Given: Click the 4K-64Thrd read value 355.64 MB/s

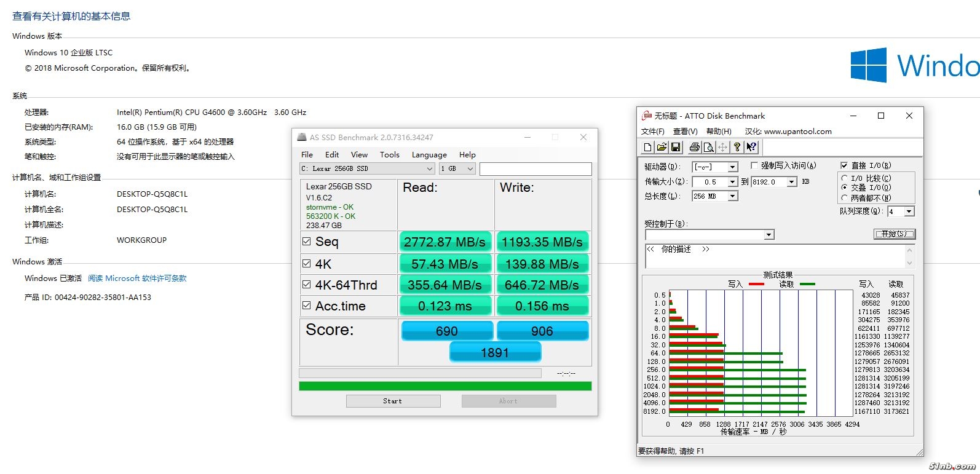Looking at the screenshot, I should [x=445, y=285].
